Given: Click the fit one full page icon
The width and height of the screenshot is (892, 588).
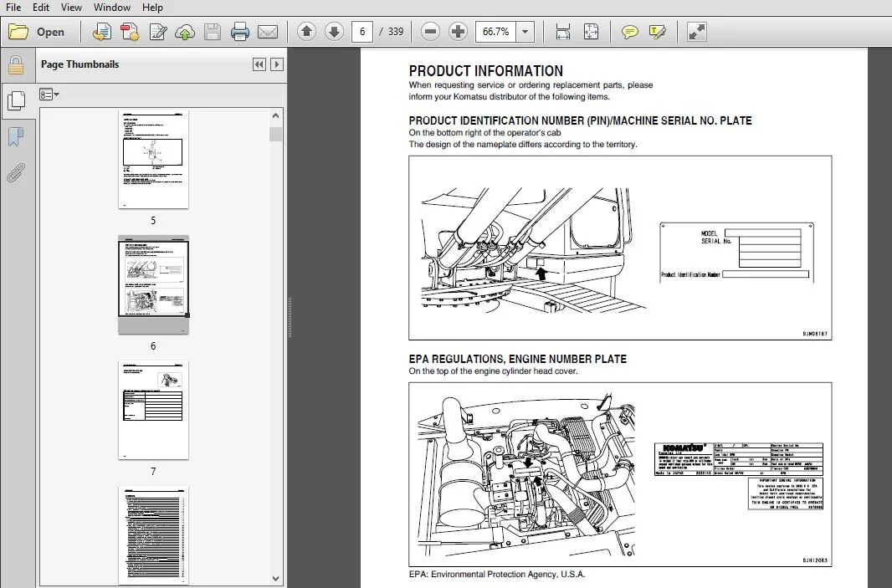Looking at the screenshot, I should tap(591, 32).
